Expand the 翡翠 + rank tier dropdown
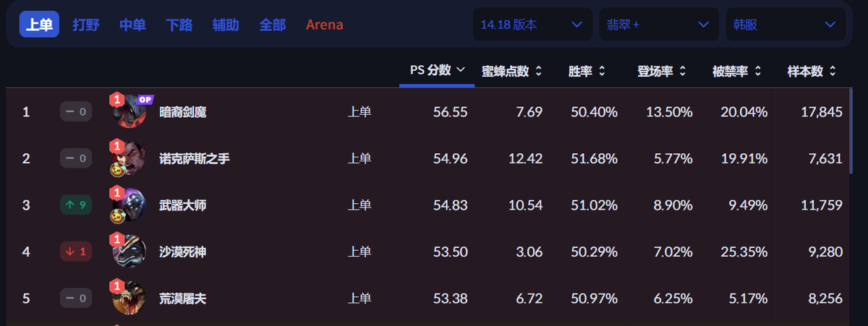Viewport: 868px width, 326px height. pyautogui.click(x=658, y=25)
